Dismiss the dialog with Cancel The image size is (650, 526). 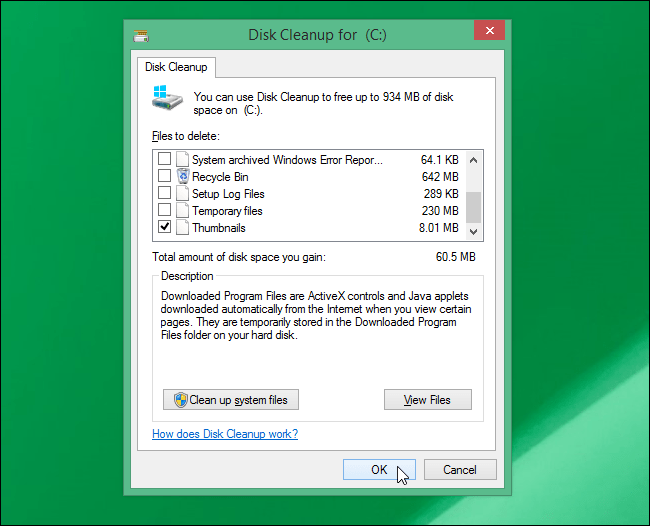click(460, 470)
